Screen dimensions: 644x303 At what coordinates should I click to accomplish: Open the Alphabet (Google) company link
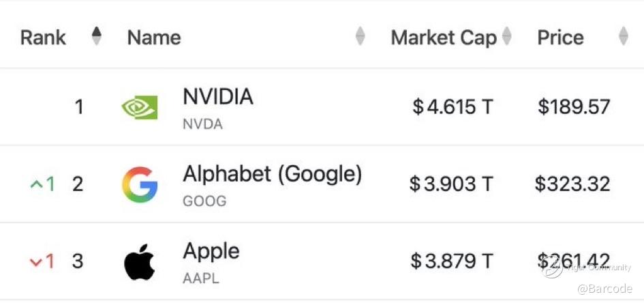pos(272,174)
